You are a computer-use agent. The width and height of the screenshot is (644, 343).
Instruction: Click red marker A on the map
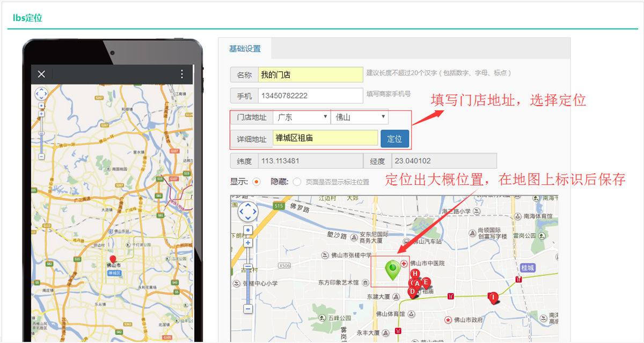[416, 283]
